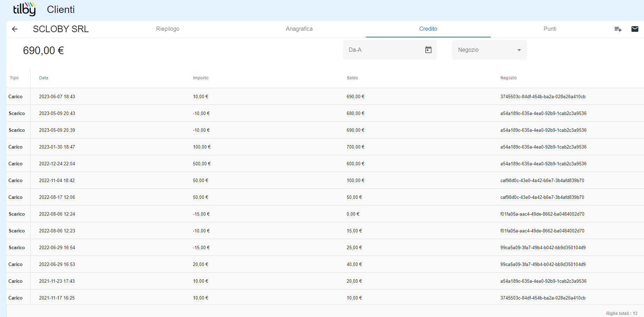Click the 0,00 € saldo value

tap(353, 214)
